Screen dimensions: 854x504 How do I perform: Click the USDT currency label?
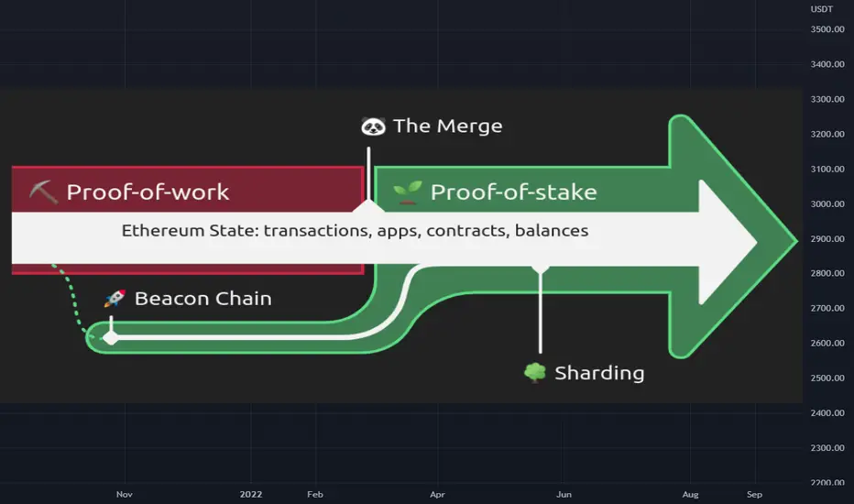pos(821,9)
